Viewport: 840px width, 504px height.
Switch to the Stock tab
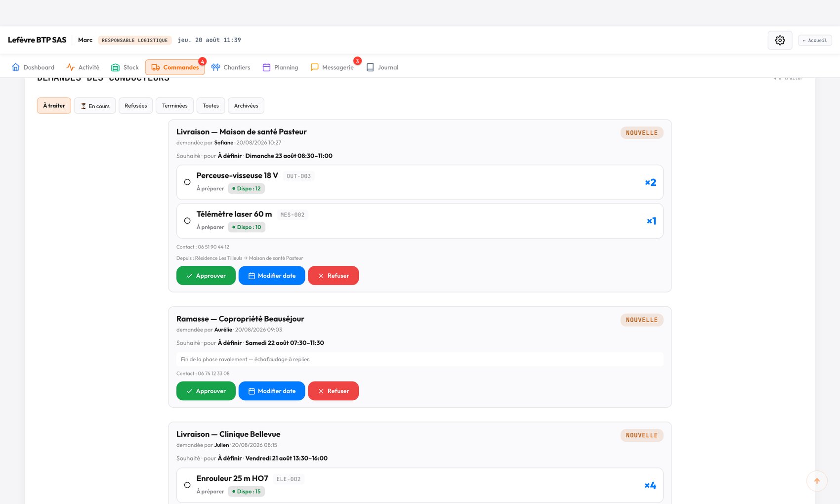pos(125,67)
